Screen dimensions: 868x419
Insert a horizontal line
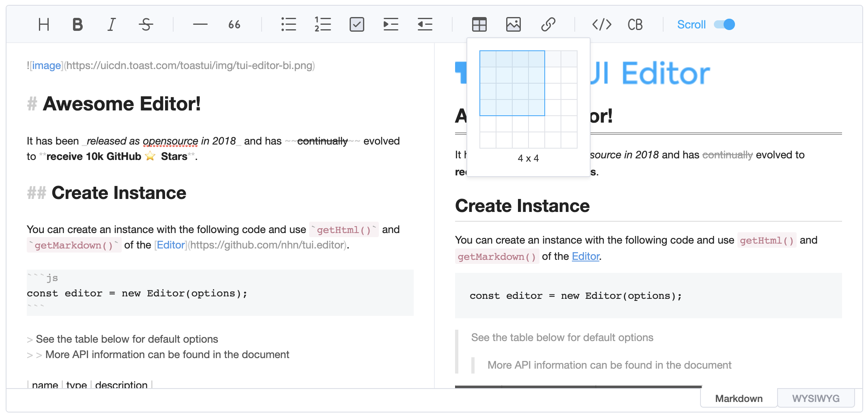coord(200,25)
